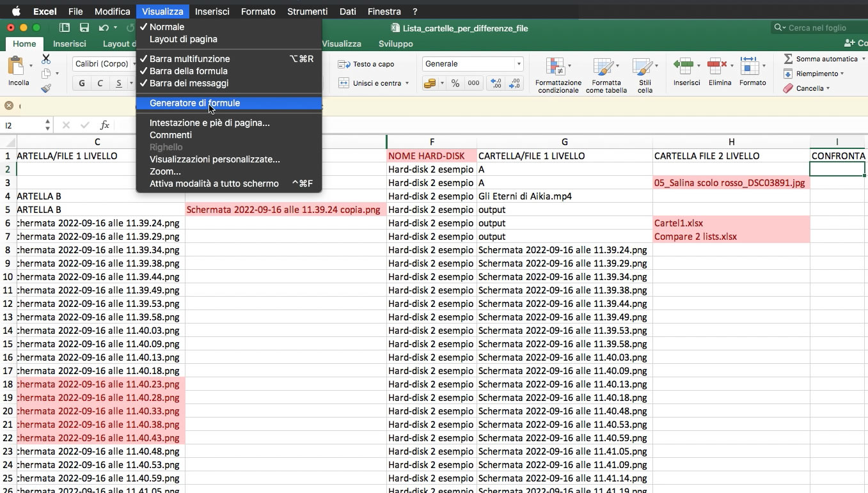Image resolution: width=868 pixels, height=493 pixels.
Task: Click the Cut scissors icon
Action: [x=46, y=59]
